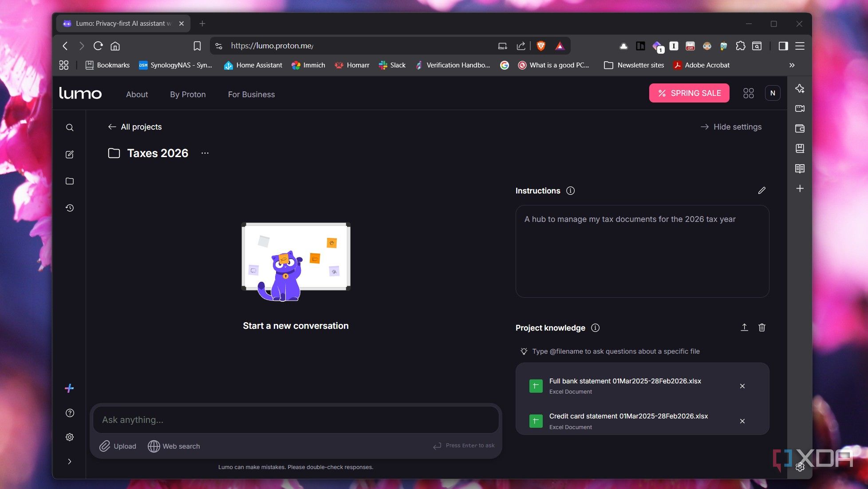Show info about Project knowledge
This screenshot has height=489, width=868.
click(x=596, y=328)
